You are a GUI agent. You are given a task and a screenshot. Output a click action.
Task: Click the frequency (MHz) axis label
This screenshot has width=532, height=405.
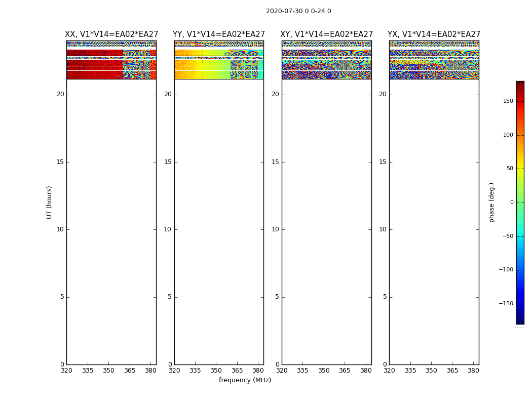pyautogui.click(x=245, y=380)
